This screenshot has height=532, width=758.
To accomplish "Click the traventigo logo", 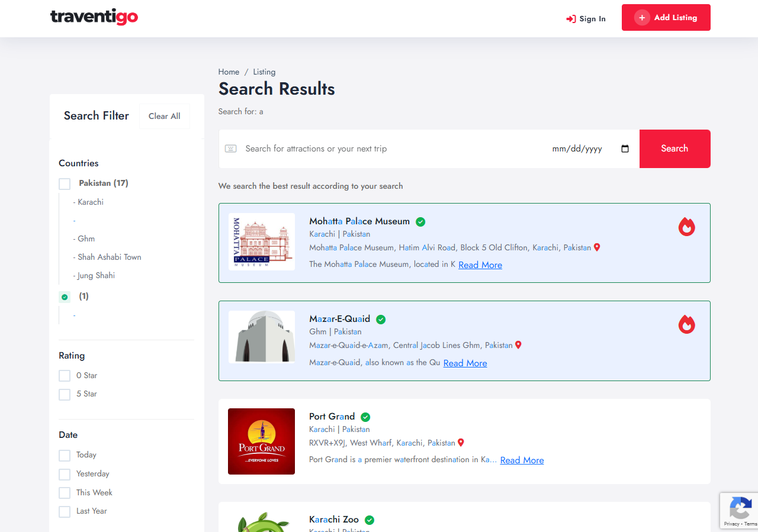I will click(x=94, y=17).
